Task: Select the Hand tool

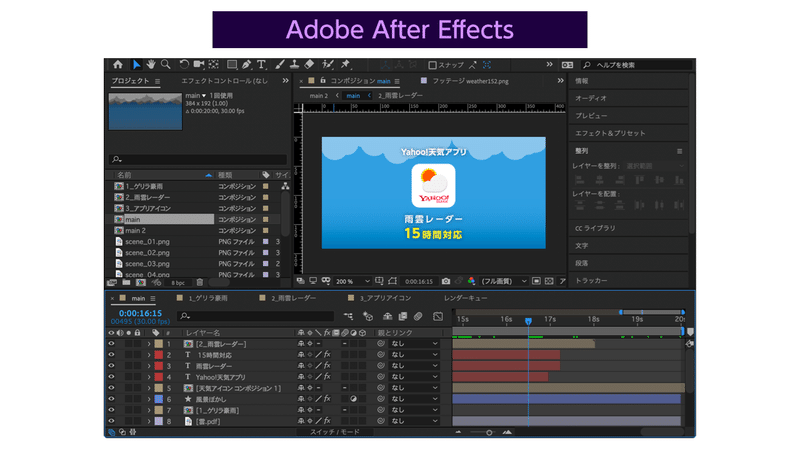Action: 151,64
